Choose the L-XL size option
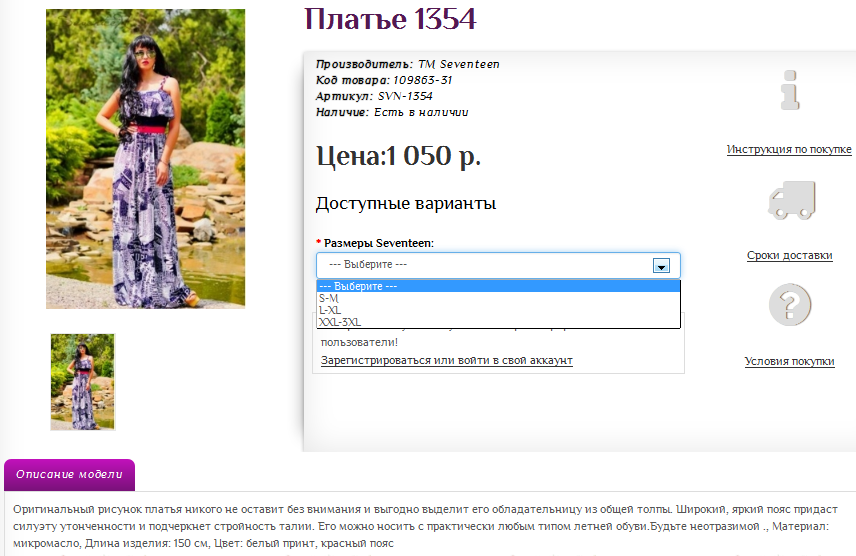Screen dimensions: 856x556 coord(498,310)
